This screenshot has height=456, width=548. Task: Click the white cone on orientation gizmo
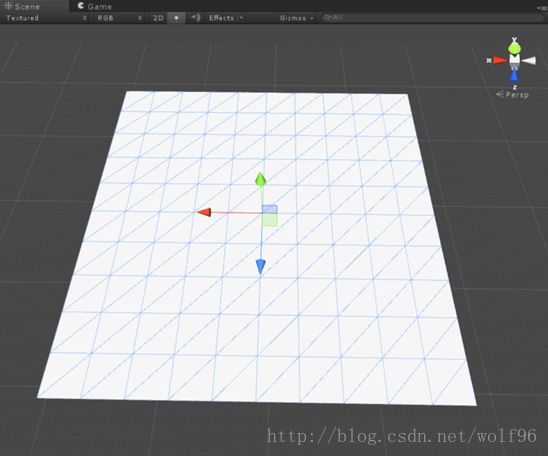pos(529,60)
